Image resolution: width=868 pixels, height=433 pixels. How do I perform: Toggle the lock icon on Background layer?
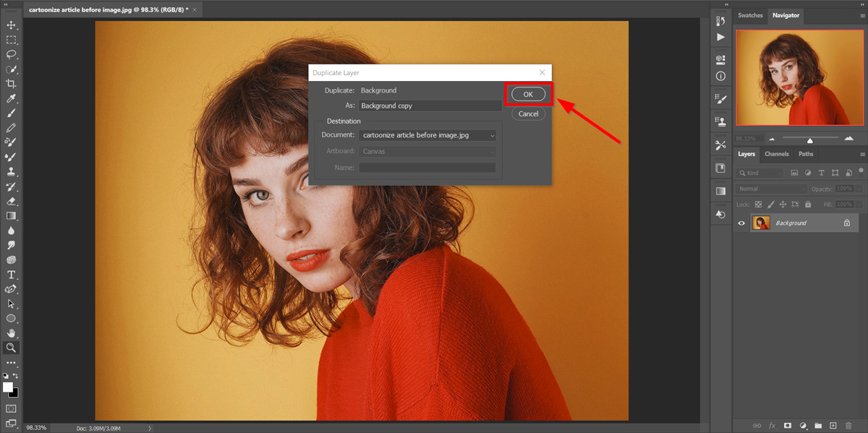[x=846, y=223]
